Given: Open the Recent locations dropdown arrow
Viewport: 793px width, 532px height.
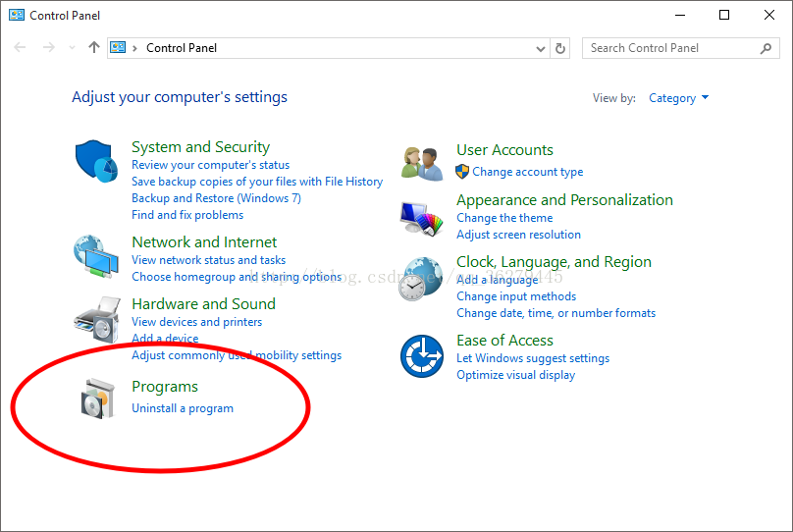Looking at the screenshot, I should point(72,47).
